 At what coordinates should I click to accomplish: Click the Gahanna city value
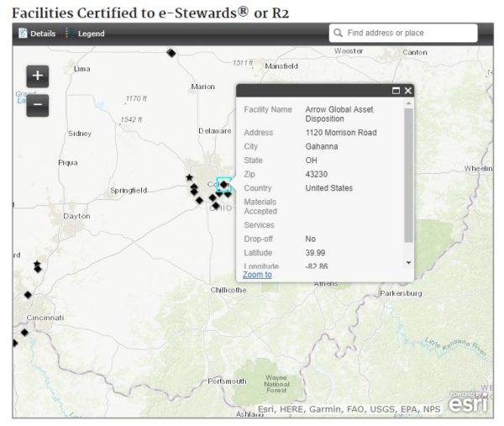point(322,146)
